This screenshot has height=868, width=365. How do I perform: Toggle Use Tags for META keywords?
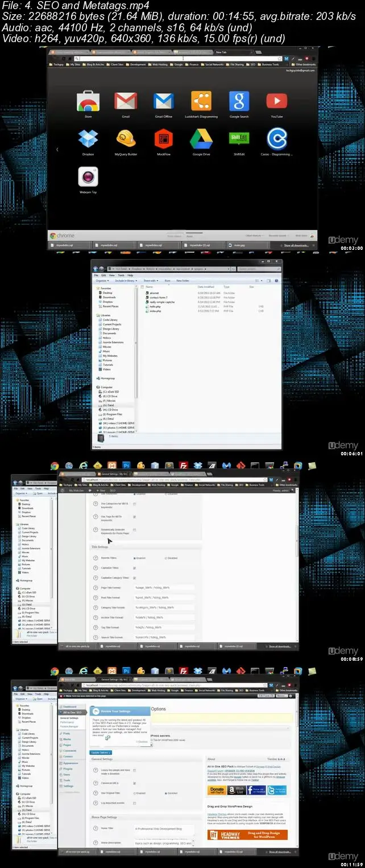134,517
